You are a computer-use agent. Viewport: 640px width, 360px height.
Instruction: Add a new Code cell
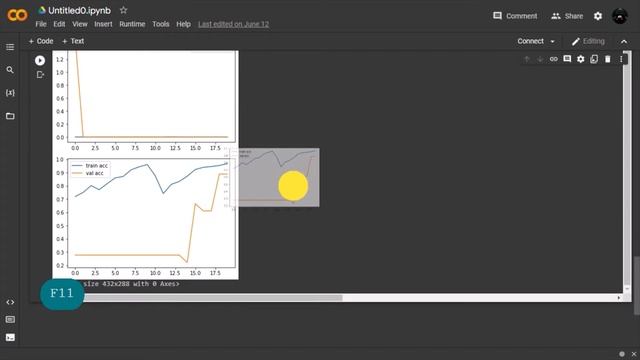(41, 41)
